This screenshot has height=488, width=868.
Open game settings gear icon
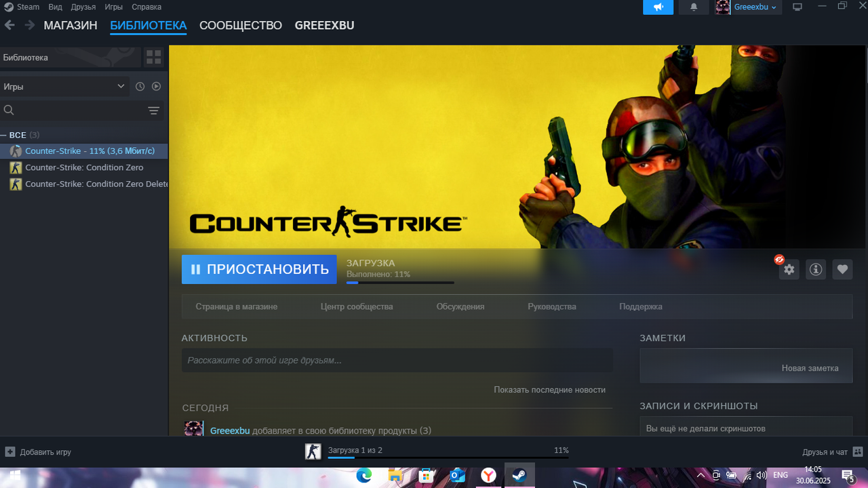(x=789, y=269)
